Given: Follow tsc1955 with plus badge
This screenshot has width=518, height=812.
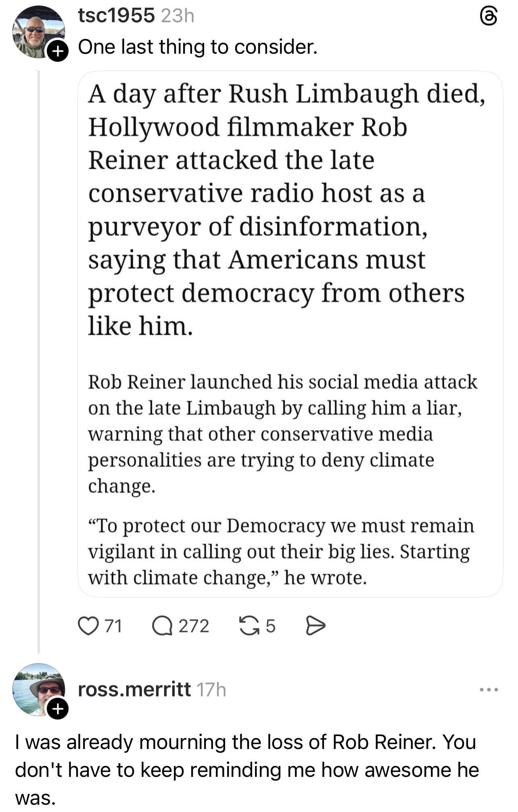Looking at the screenshot, I should coord(58,51).
